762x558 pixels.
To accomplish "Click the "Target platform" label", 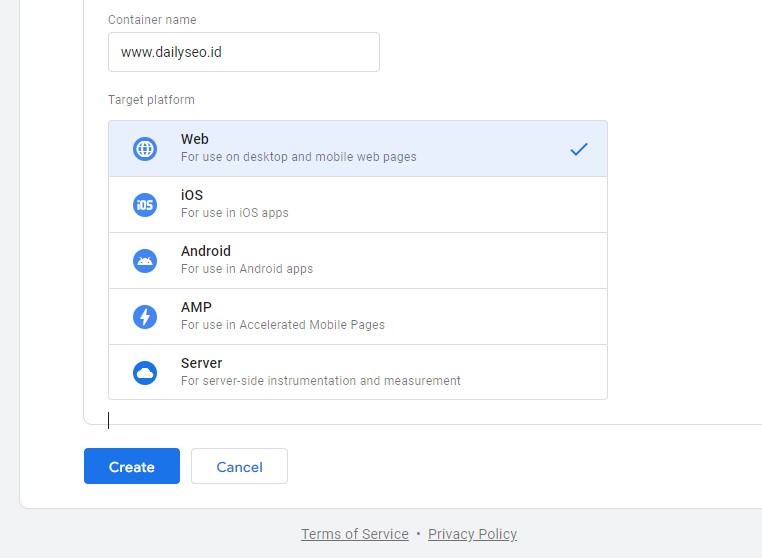I will coord(151,100).
